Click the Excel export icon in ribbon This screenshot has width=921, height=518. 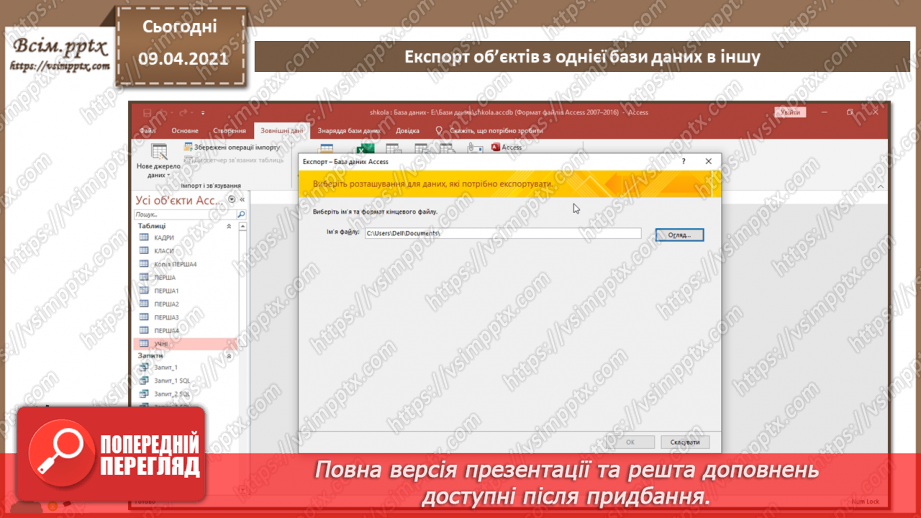pos(365,147)
